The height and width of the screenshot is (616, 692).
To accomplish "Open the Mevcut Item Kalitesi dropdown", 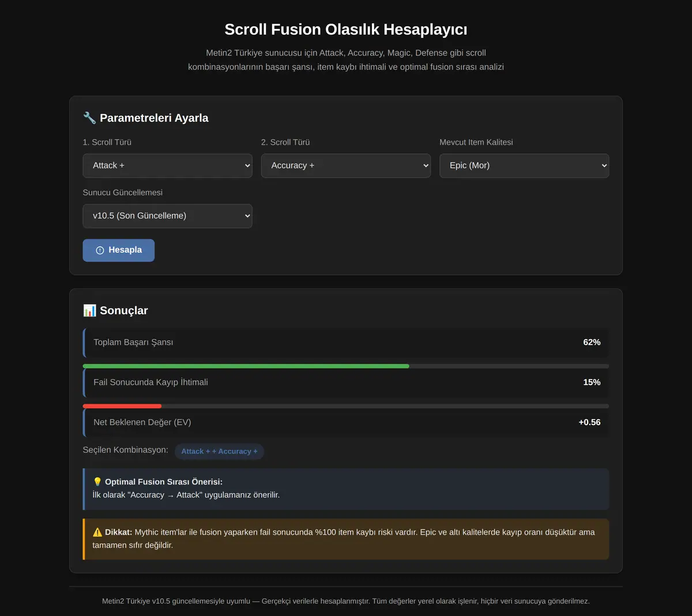I will tap(524, 166).
